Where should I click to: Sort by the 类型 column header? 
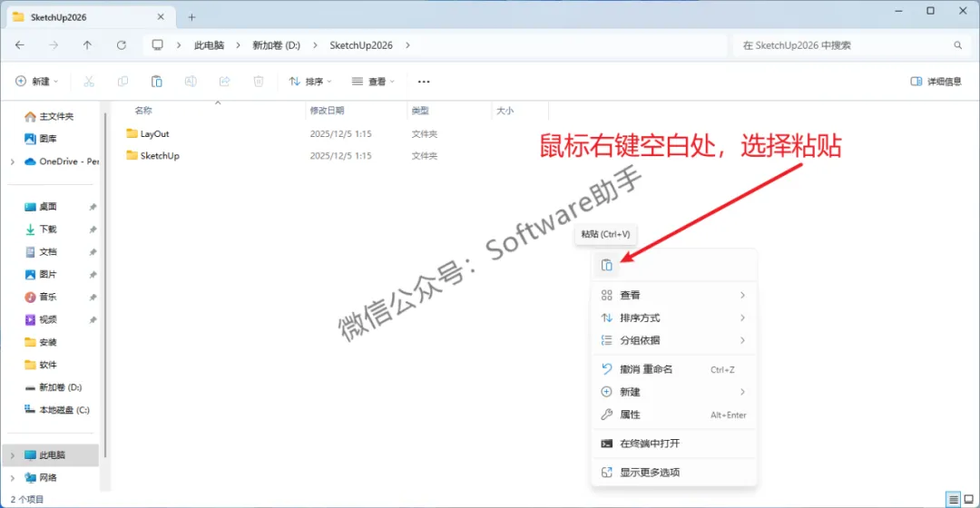pyautogui.click(x=420, y=111)
